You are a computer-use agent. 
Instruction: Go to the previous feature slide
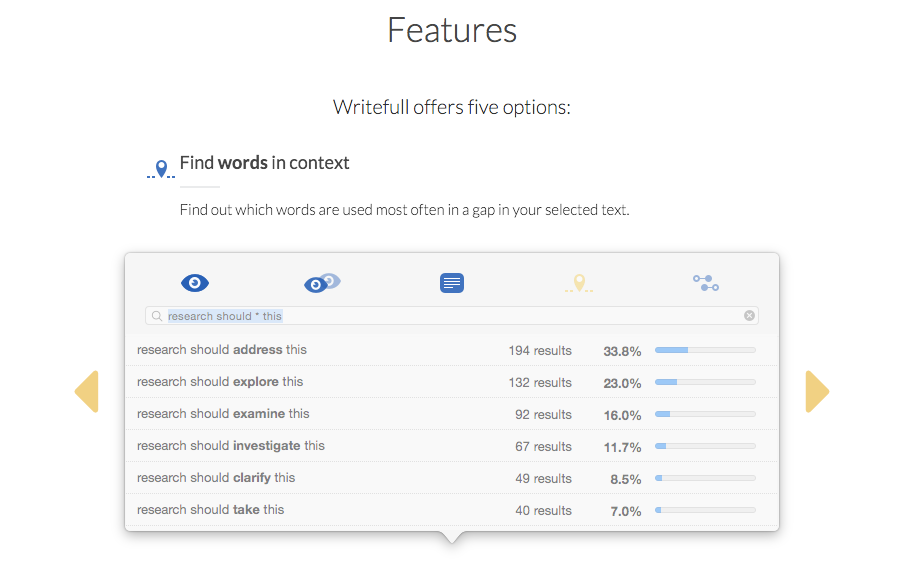click(x=87, y=391)
